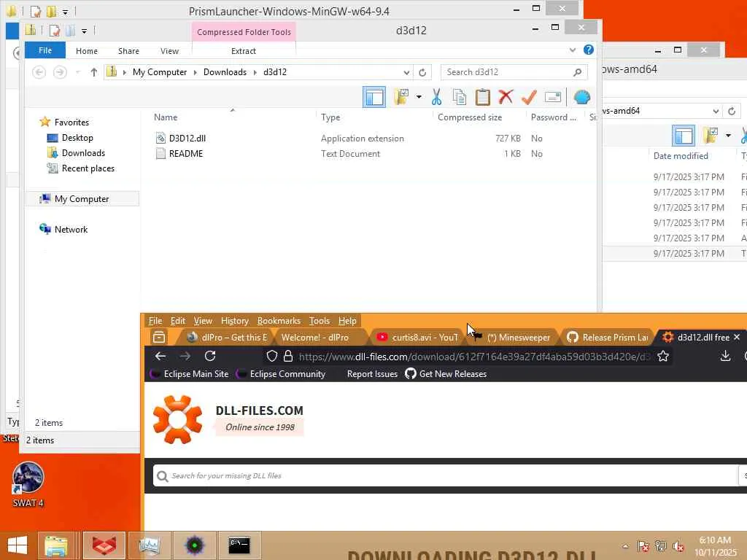Click the Search d3d12 input field
The image size is (747, 560).
pyautogui.click(x=514, y=72)
